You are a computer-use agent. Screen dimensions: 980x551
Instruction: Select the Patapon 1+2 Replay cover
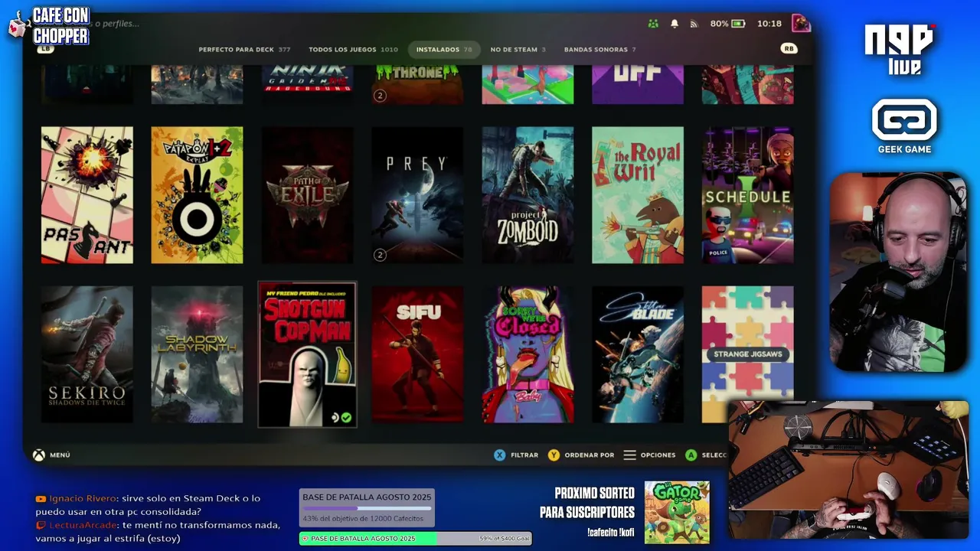point(197,195)
